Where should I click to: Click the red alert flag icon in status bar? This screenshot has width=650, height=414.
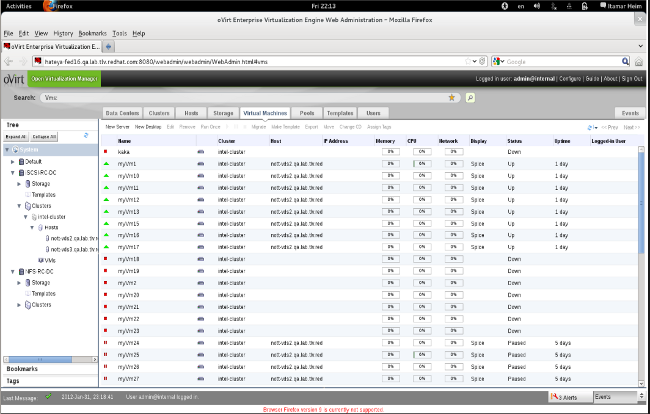(554, 397)
